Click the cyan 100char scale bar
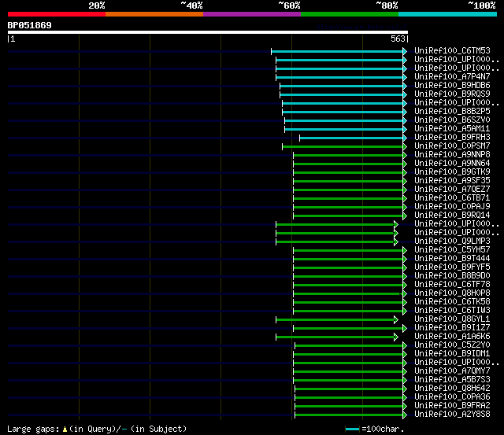Viewport: 504px width, 435px height. click(x=352, y=429)
